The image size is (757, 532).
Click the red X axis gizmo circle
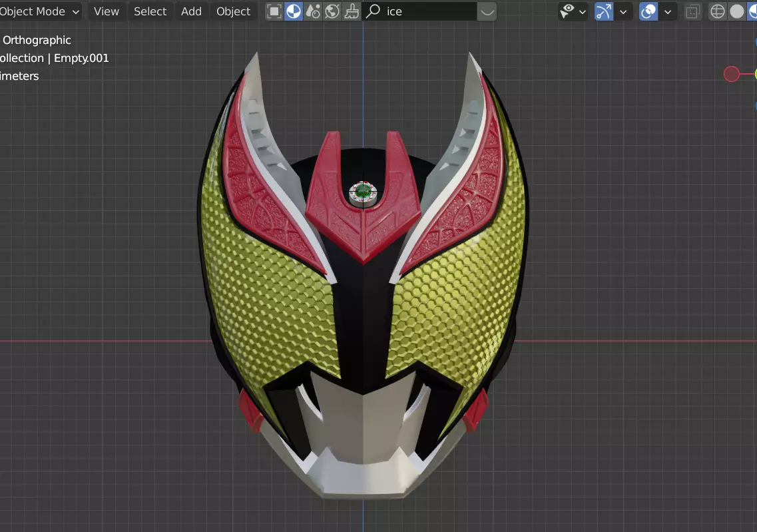(732, 74)
